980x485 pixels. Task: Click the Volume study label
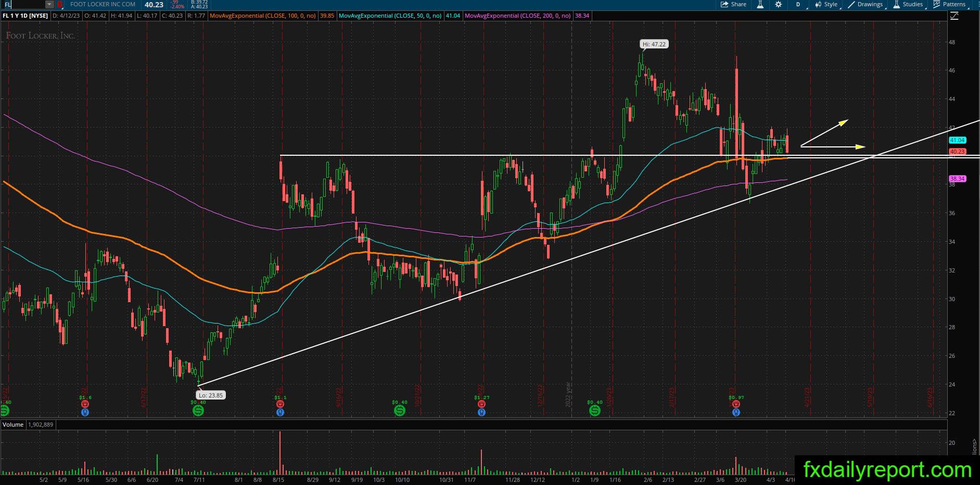[13, 425]
